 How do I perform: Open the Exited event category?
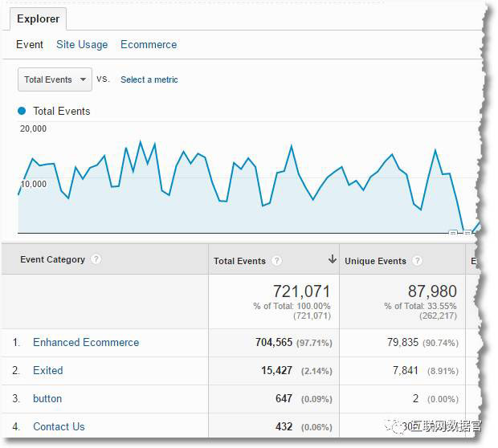(47, 370)
